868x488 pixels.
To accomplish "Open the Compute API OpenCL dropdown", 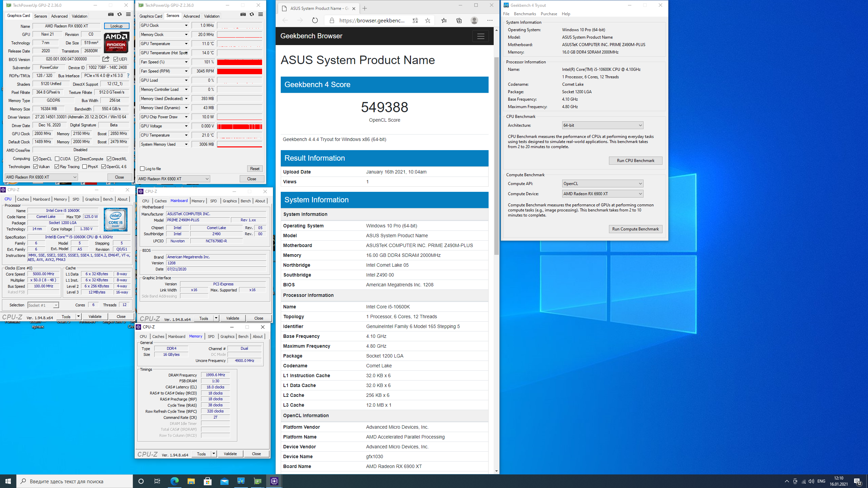I will pyautogui.click(x=603, y=184).
